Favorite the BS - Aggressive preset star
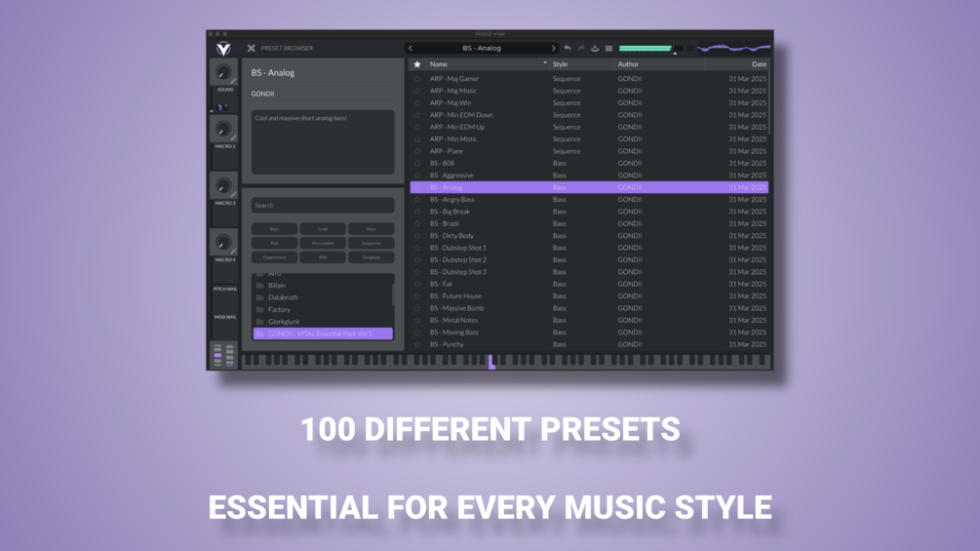The width and height of the screenshot is (980, 551). coord(417,176)
